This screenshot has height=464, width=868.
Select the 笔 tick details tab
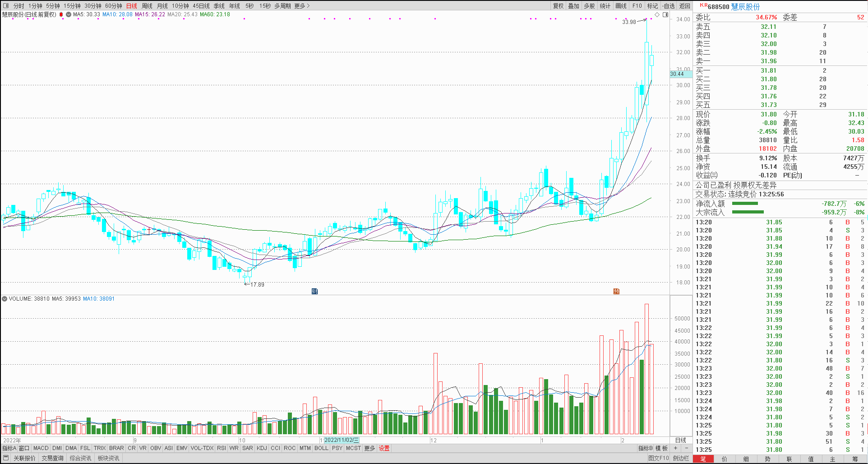pos(703,459)
